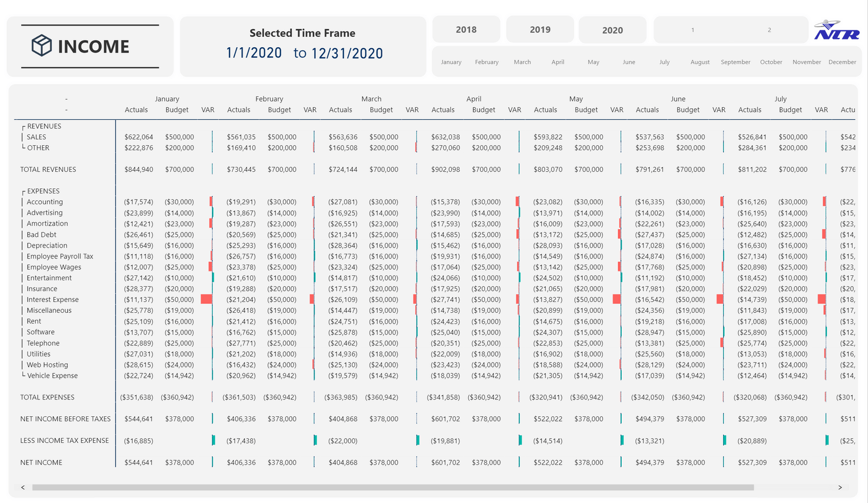Select Employee Payroll Tax row
Image resolution: width=868 pixels, height=503 pixels.
click(60, 256)
